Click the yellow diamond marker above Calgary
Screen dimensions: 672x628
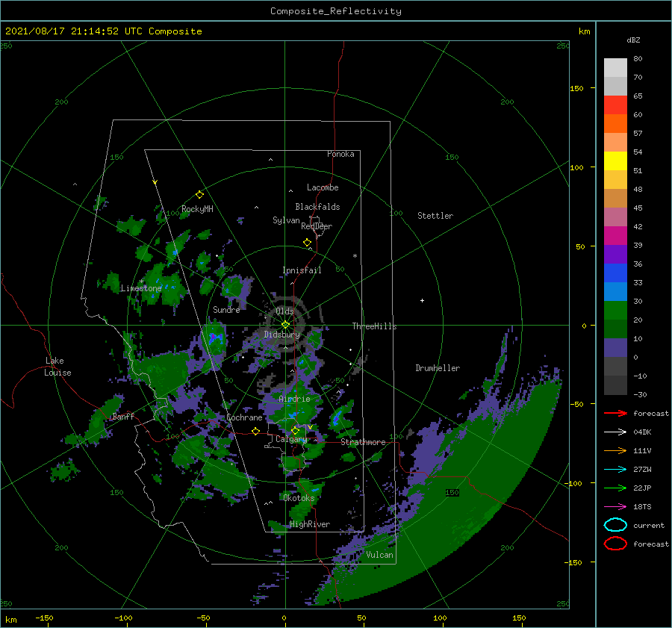point(295,430)
